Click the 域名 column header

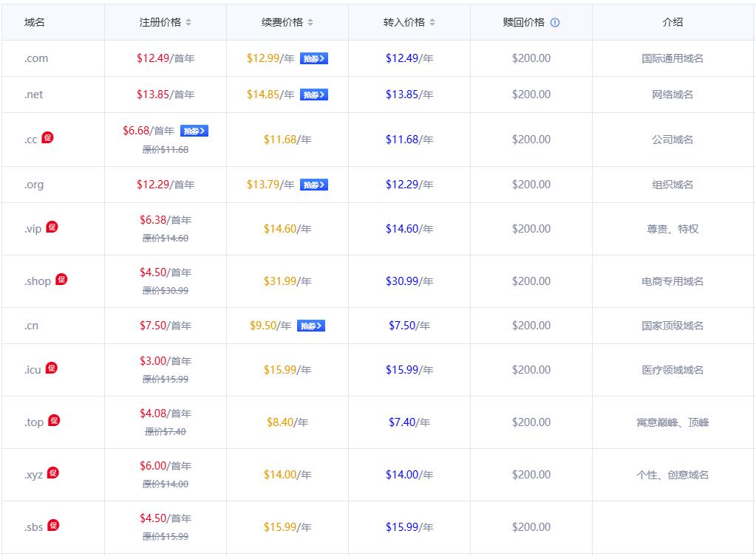point(35,22)
